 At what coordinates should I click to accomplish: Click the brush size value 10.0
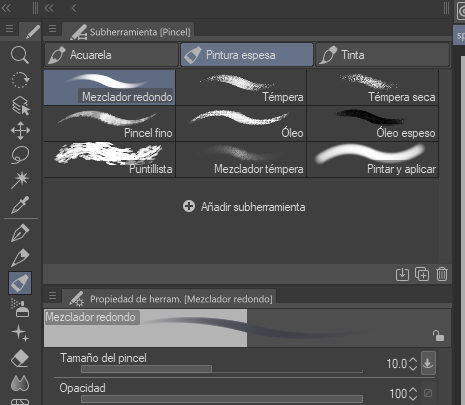point(397,364)
